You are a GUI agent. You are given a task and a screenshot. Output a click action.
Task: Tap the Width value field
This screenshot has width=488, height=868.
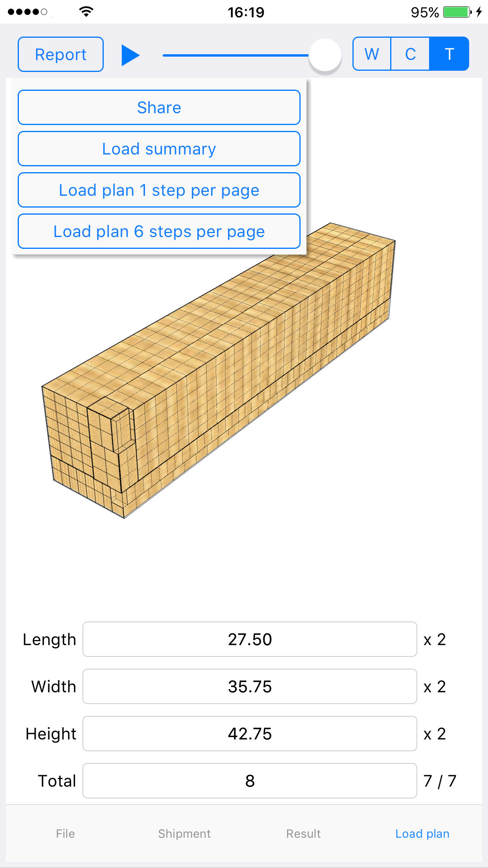(x=250, y=686)
